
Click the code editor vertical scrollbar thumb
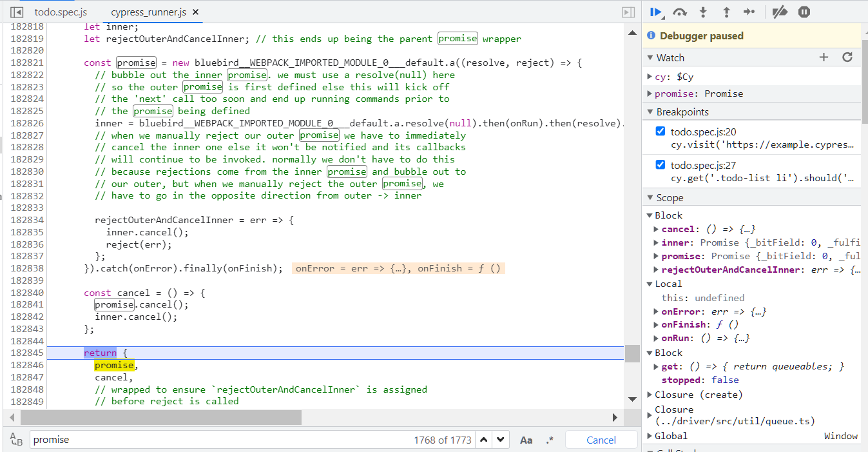633,354
